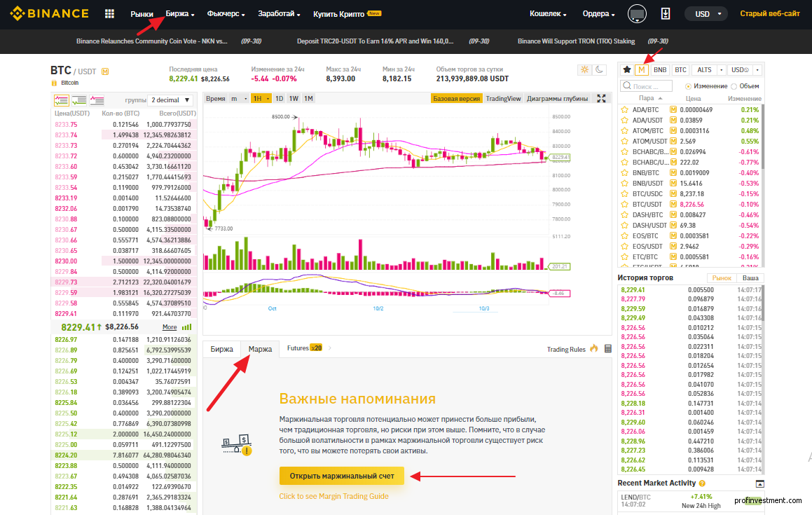
Task: Open the calculator icon near Trading Rules
Action: pyautogui.click(x=608, y=349)
